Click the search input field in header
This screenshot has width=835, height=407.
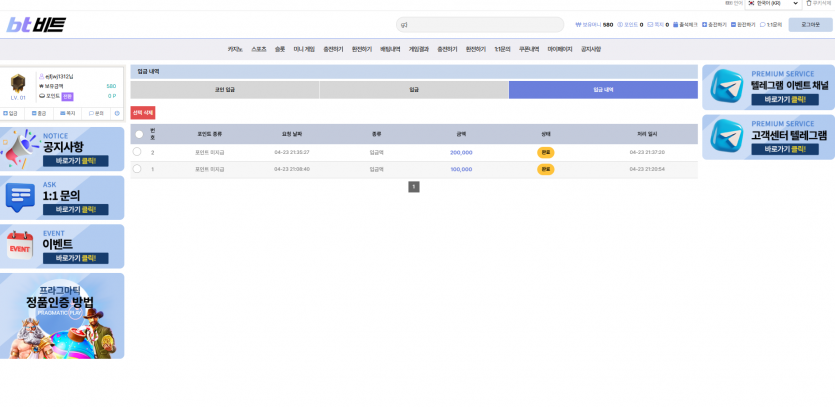pyautogui.click(x=480, y=25)
